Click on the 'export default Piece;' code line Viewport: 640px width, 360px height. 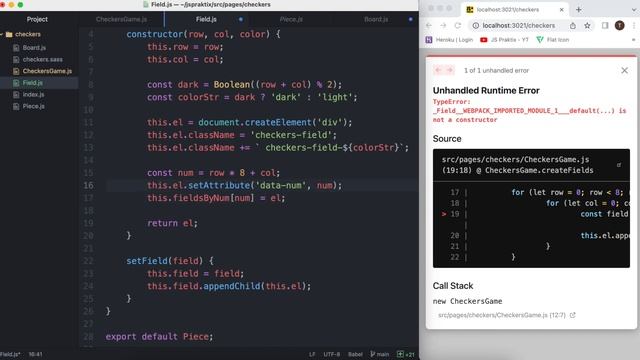(x=159, y=337)
